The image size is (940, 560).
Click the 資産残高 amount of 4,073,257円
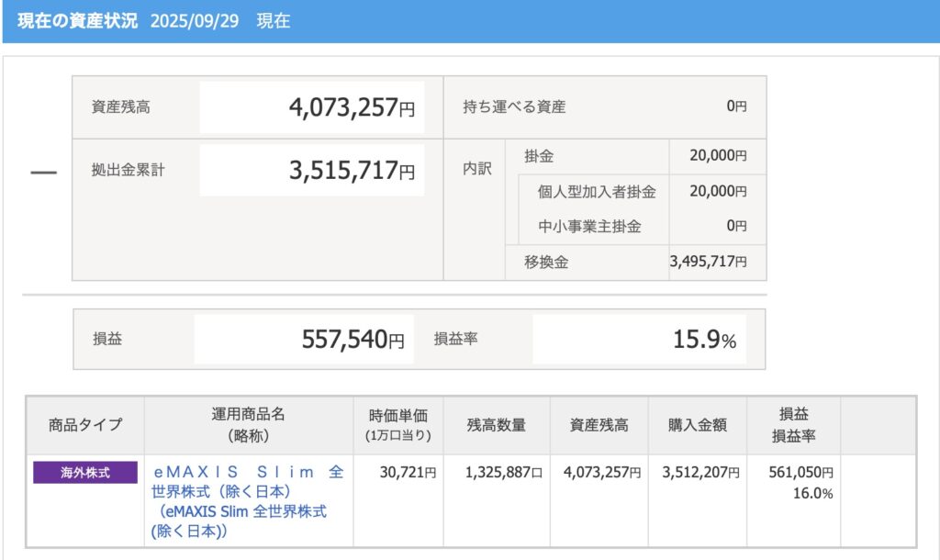(x=352, y=108)
